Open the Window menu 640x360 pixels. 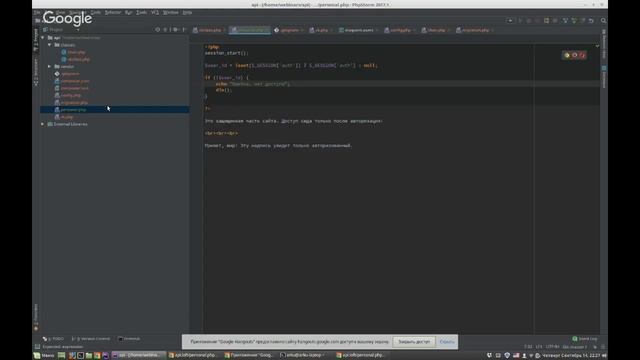tap(171, 13)
